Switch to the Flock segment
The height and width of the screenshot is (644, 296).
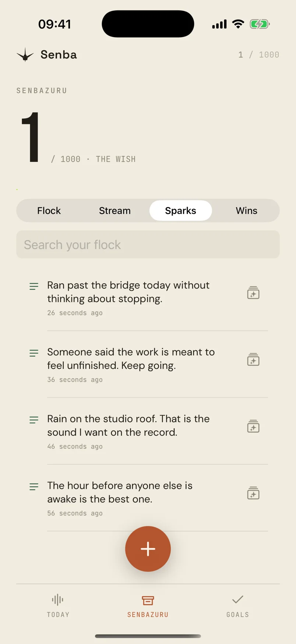pos(49,211)
